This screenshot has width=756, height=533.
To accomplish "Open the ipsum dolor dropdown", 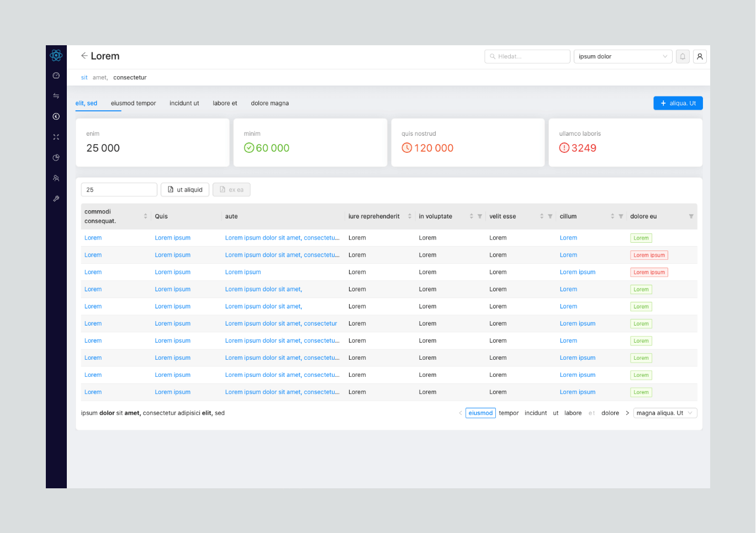I will point(623,56).
